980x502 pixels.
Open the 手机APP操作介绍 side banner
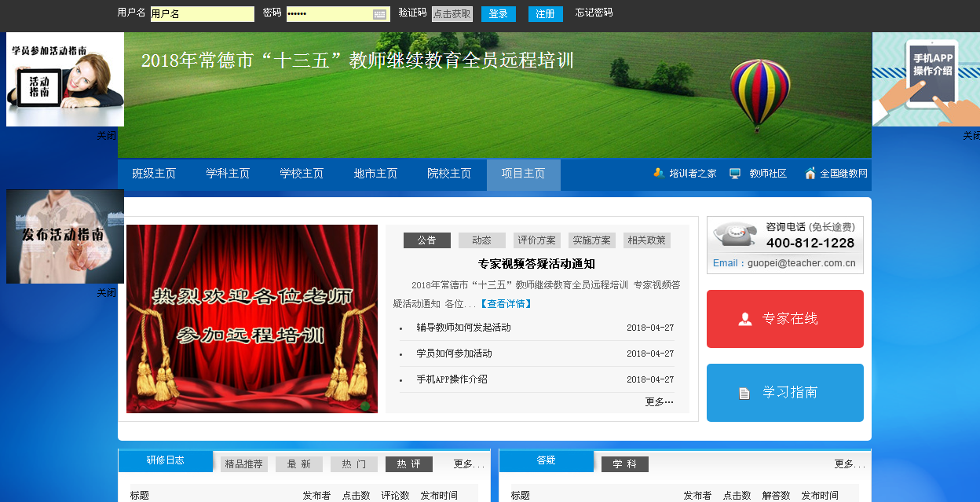click(x=926, y=79)
